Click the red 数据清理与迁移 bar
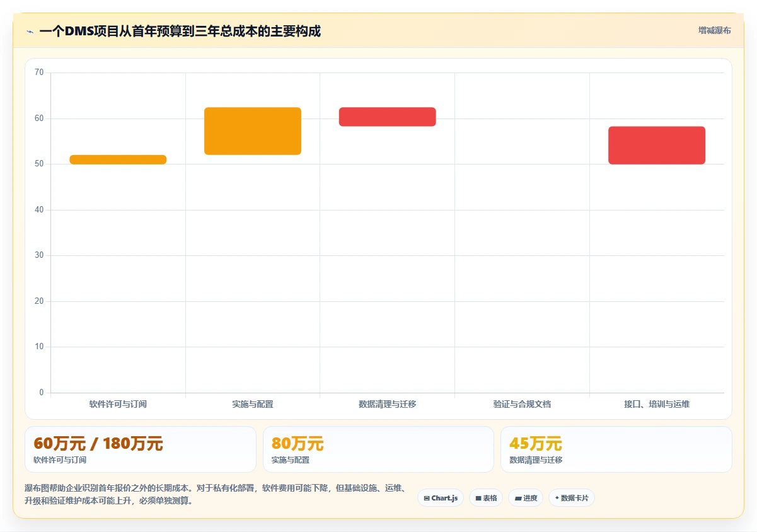 388,117
